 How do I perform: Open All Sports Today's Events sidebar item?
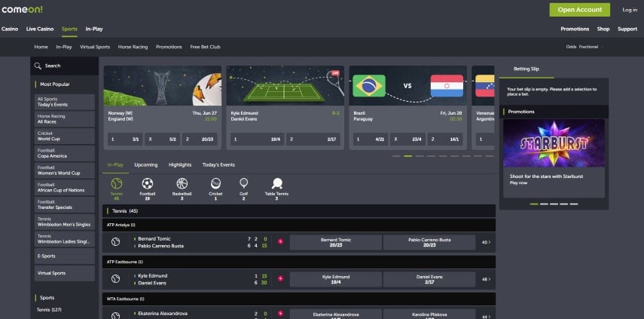click(65, 102)
